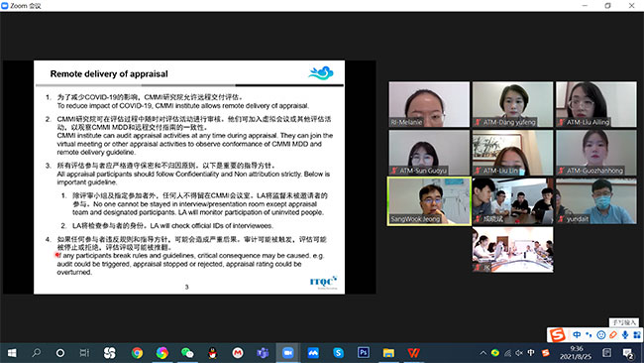Open the Sogou toolbox grid menu
644x363 pixels.
pos(637,334)
